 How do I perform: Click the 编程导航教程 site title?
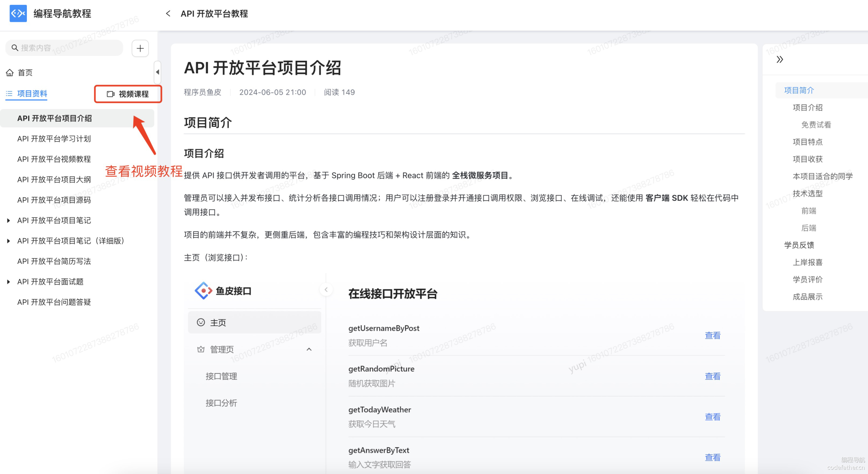coord(62,14)
